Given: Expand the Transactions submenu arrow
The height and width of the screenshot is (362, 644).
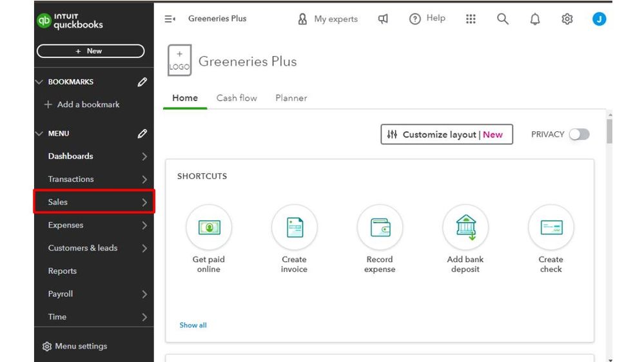Looking at the screenshot, I should coord(144,179).
